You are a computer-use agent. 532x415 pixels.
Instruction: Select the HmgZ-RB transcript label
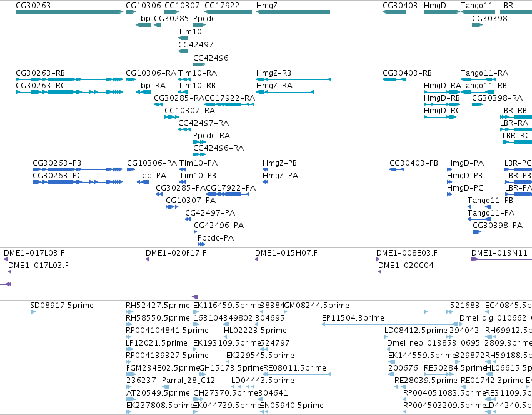point(274,73)
